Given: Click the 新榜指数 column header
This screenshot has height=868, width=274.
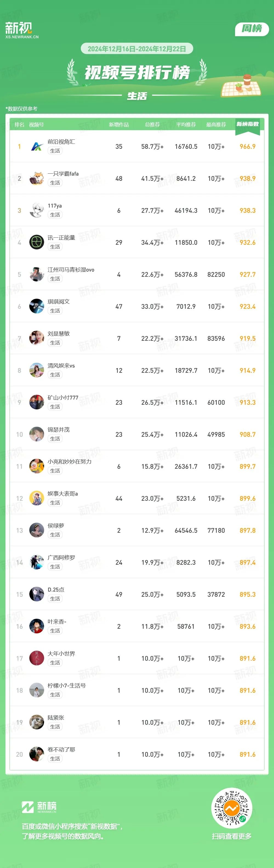Looking at the screenshot, I should (248, 124).
